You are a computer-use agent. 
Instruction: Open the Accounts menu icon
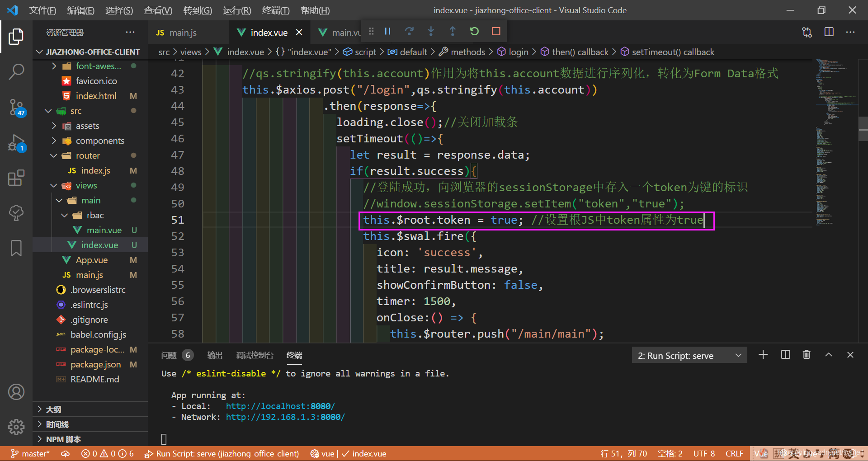16,392
